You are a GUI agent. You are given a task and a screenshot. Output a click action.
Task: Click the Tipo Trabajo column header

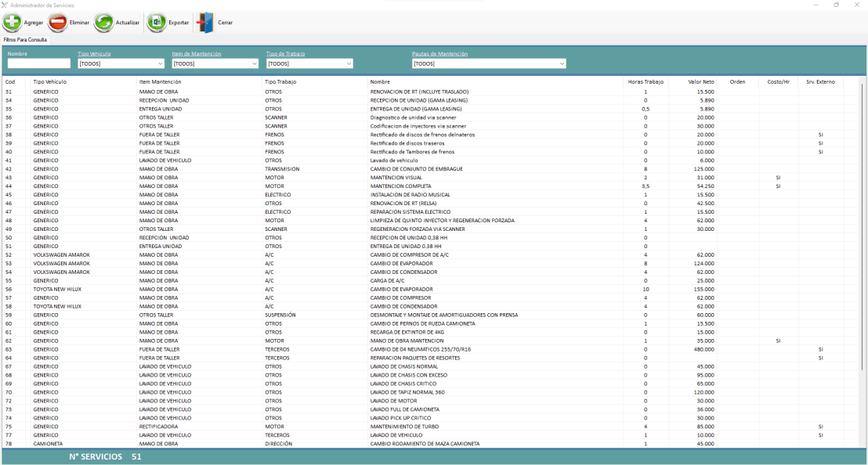click(x=280, y=81)
